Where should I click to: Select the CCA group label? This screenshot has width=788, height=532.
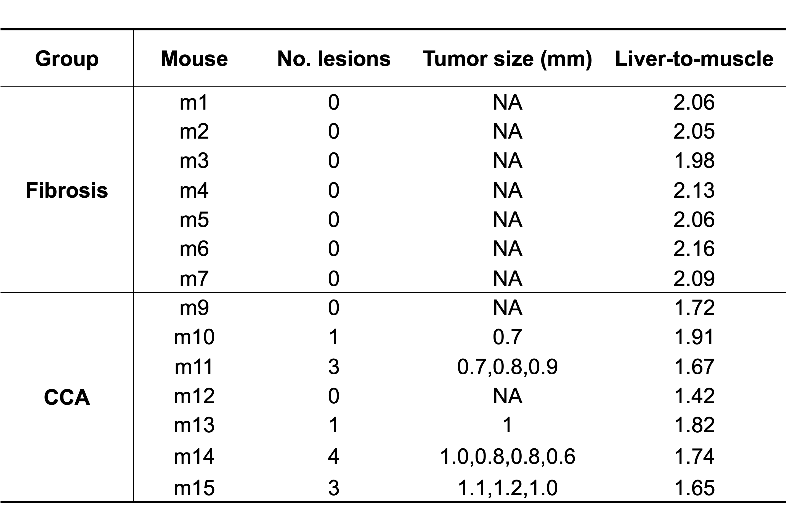(67, 397)
